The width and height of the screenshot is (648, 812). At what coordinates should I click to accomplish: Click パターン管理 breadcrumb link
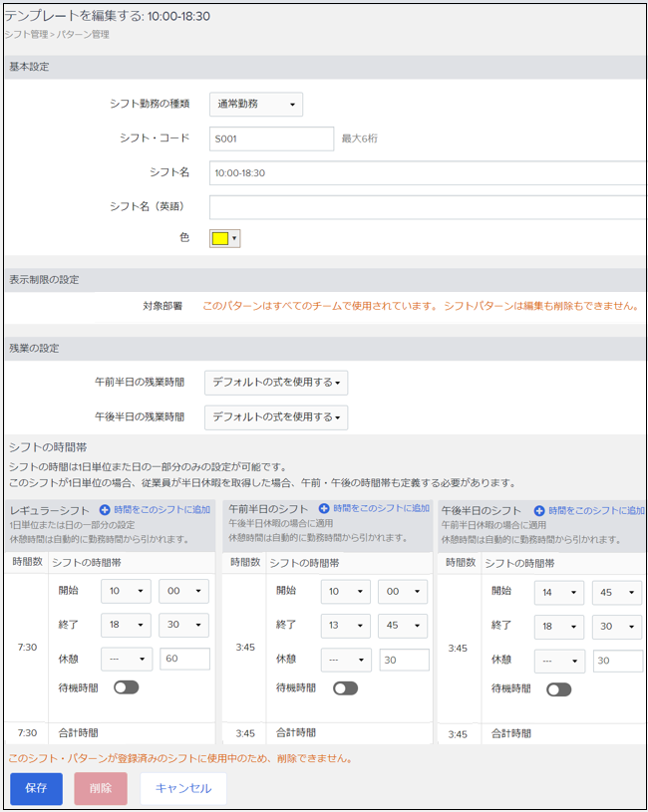coord(83,34)
